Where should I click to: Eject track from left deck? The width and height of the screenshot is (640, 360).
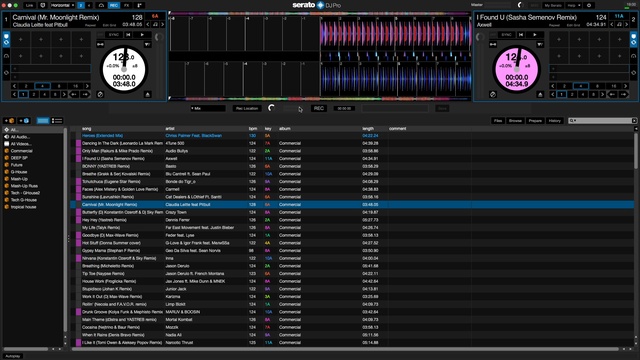coord(148,94)
